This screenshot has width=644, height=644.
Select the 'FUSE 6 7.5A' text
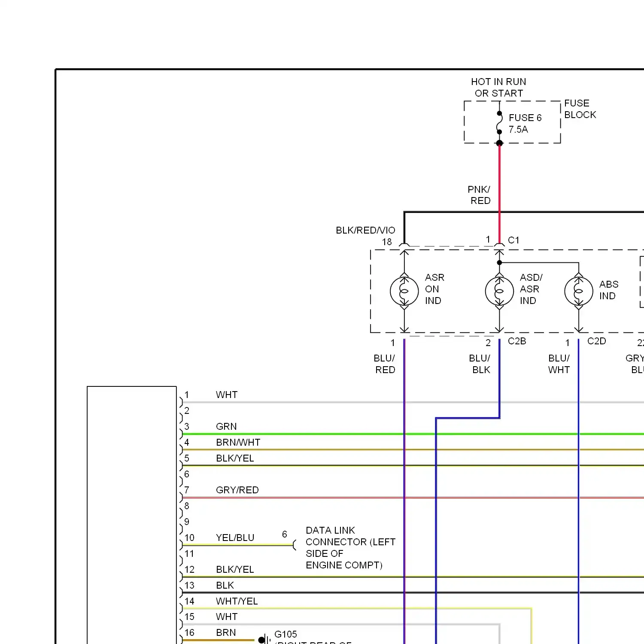(x=525, y=124)
